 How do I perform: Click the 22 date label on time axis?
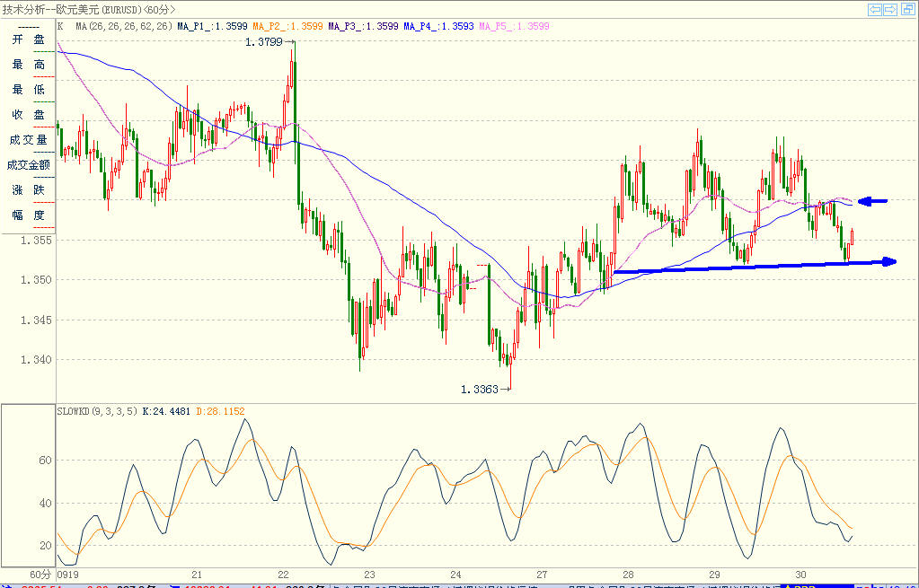click(x=283, y=575)
